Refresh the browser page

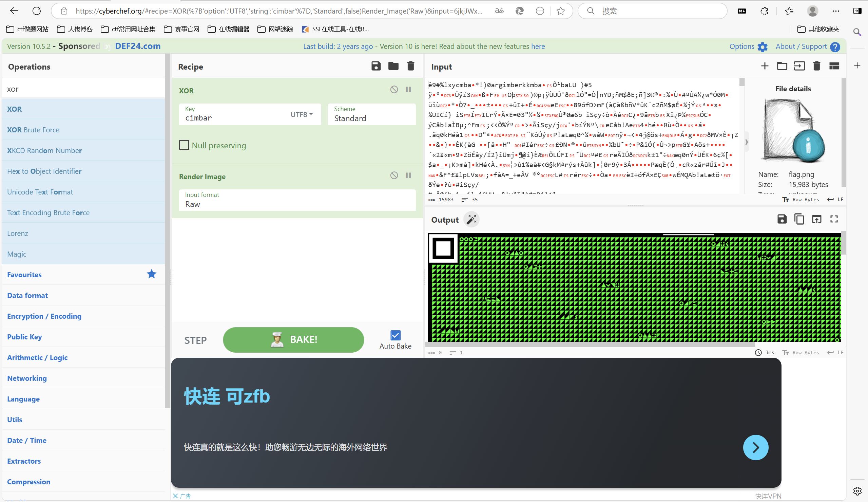[x=37, y=11]
